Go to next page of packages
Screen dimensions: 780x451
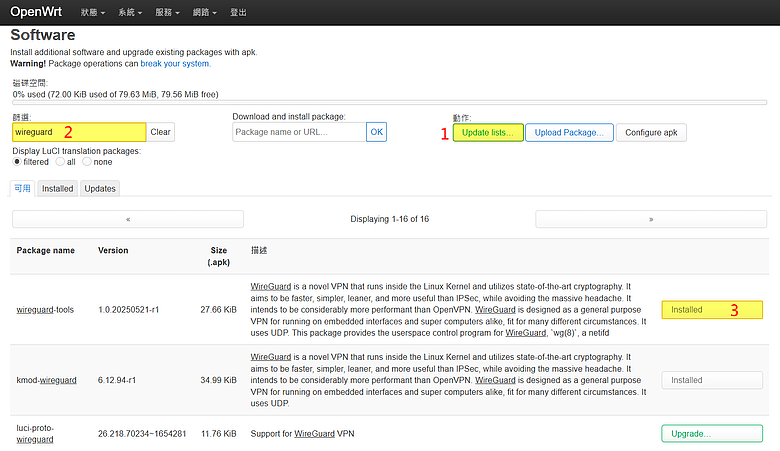pyautogui.click(x=651, y=219)
